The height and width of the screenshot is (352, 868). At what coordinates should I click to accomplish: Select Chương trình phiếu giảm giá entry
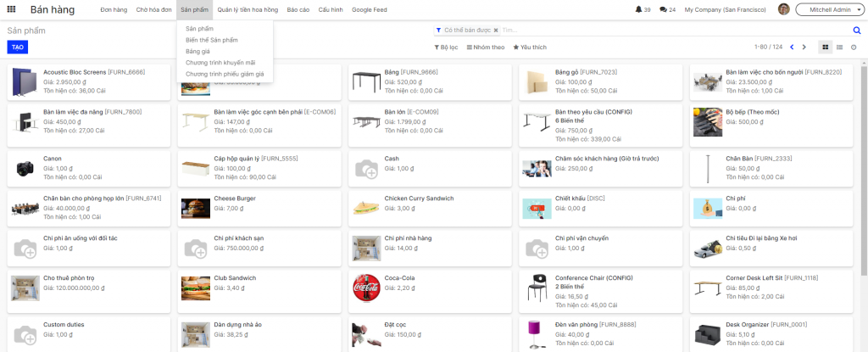point(225,74)
